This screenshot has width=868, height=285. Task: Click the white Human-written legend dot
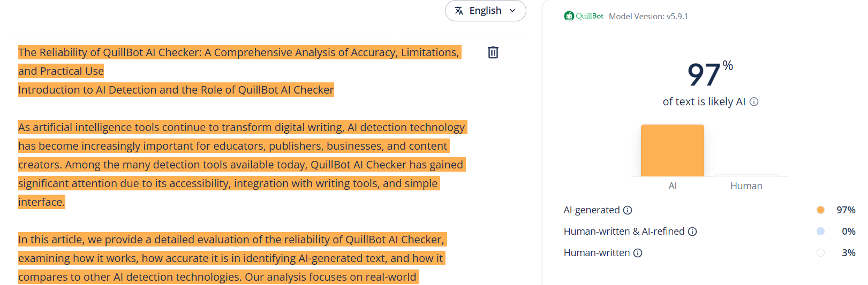[x=820, y=253]
